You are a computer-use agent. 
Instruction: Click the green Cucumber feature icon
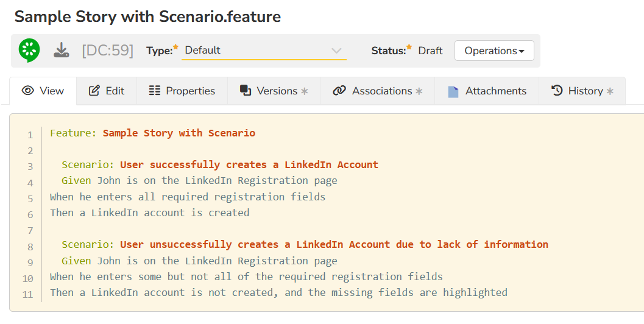[29, 51]
